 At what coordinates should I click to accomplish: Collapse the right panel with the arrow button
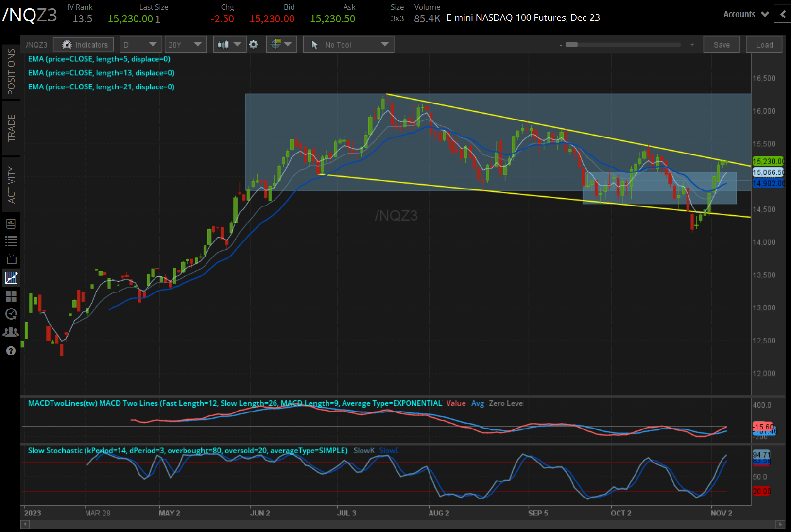[x=782, y=14]
